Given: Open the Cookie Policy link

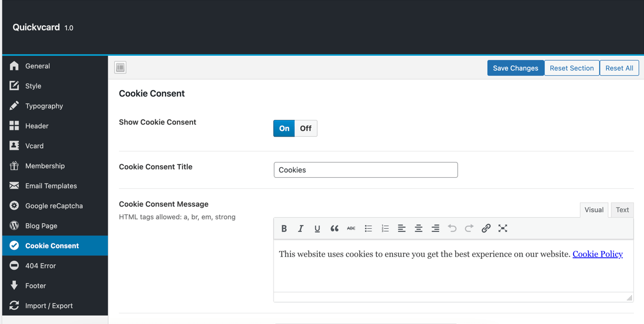Looking at the screenshot, I should click(597, 254).
